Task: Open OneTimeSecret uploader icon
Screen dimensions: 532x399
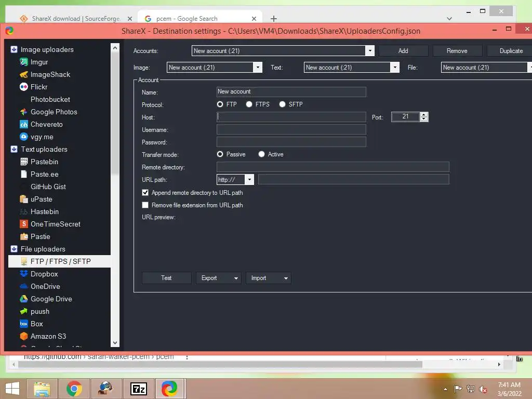Action: pos(23,224)
